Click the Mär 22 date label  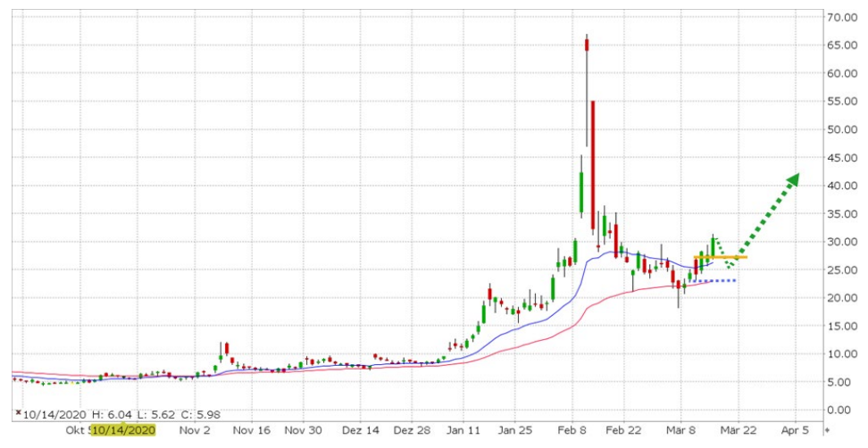(738, 430)
